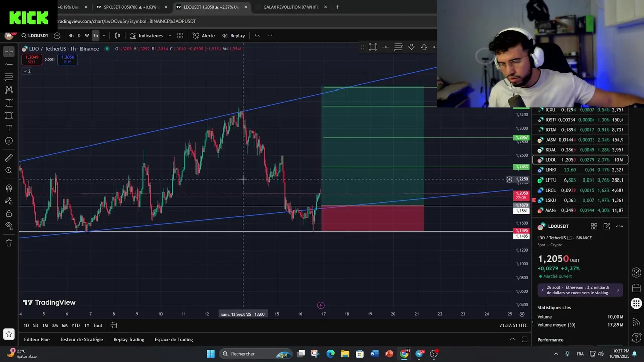Expand the favorite indicators dropdown arrow

(x=170, y=36)
